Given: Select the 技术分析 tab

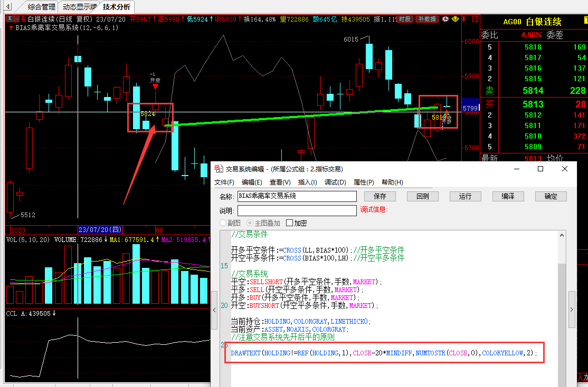Looking at the screenshot, I should click(x=117, y=7).
